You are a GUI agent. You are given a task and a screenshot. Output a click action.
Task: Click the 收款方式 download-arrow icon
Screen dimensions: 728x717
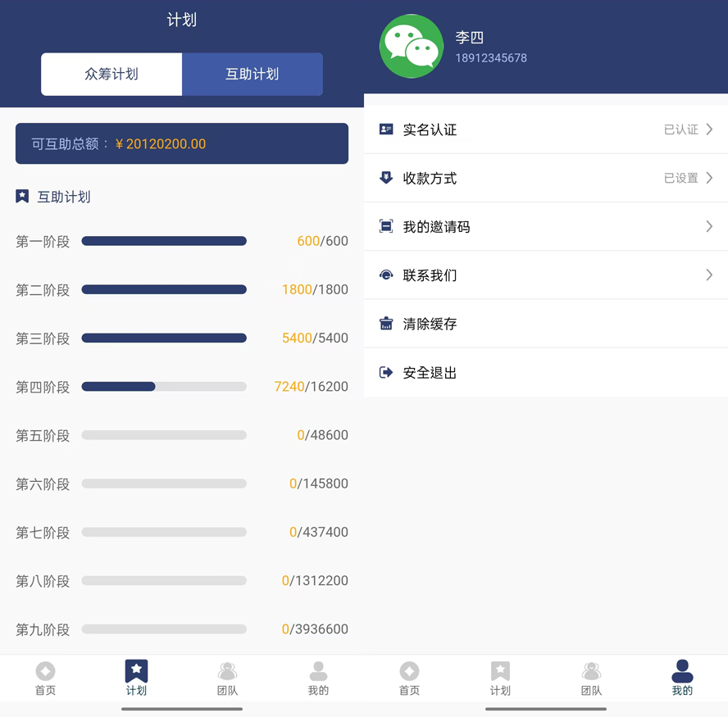click(x=386, y=178)
